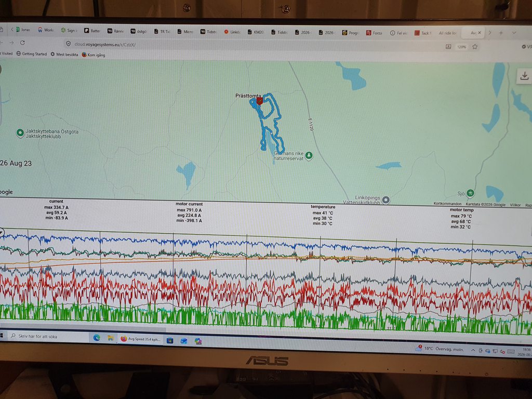Bookmark this page with the star icon
532x399 pixels.
pos(475,46)
